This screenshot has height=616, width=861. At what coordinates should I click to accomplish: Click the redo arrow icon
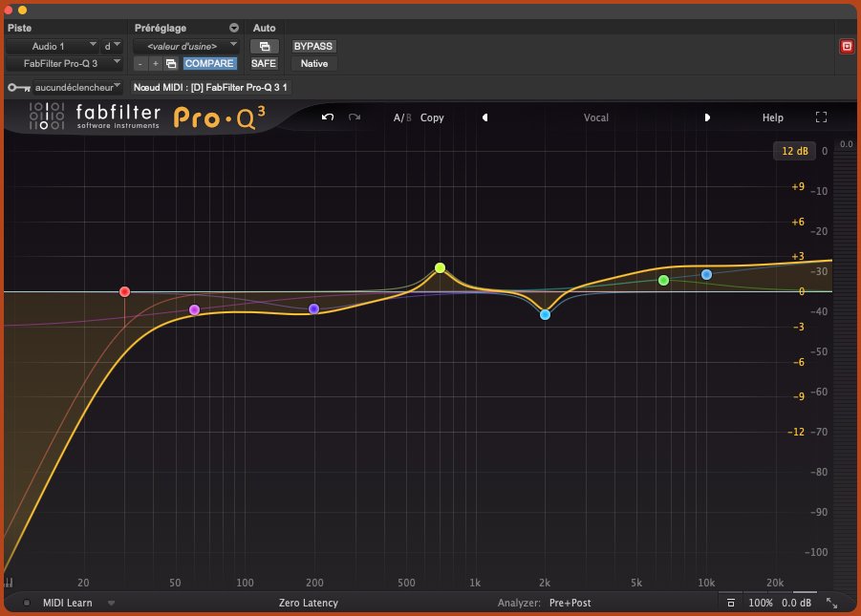(354, 117)
